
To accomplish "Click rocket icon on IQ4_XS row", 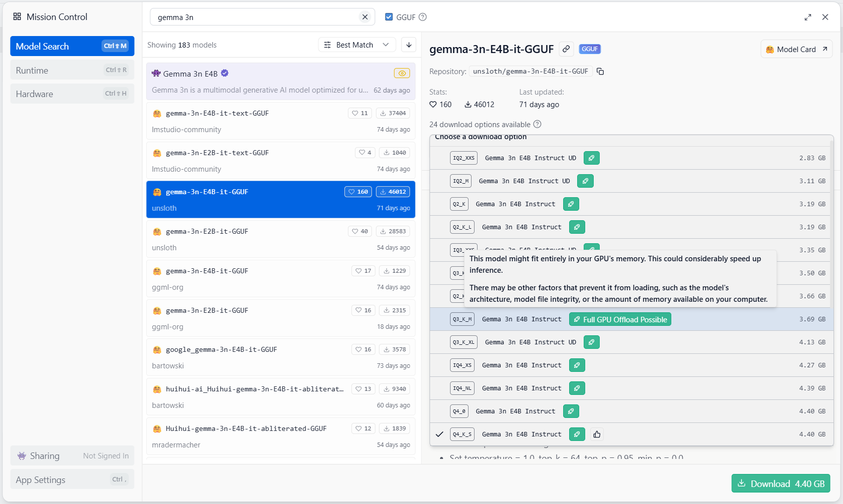I will (x=577, y=365).
